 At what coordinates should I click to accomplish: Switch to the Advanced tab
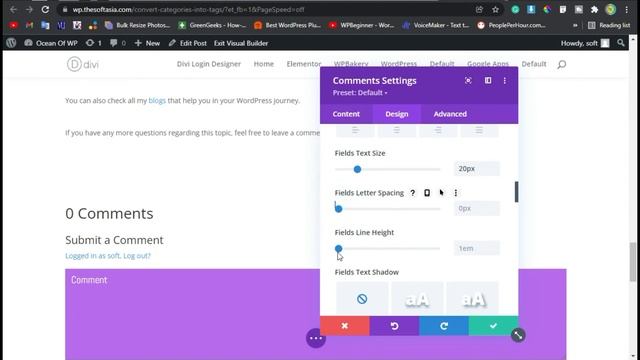(450, 114)
